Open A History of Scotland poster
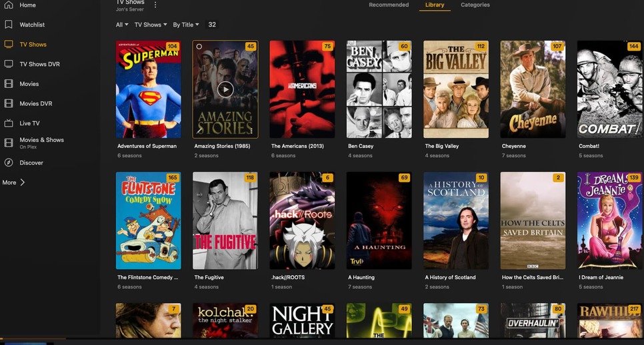The height and width of the screenshot is (345, 644). (456, 220)
